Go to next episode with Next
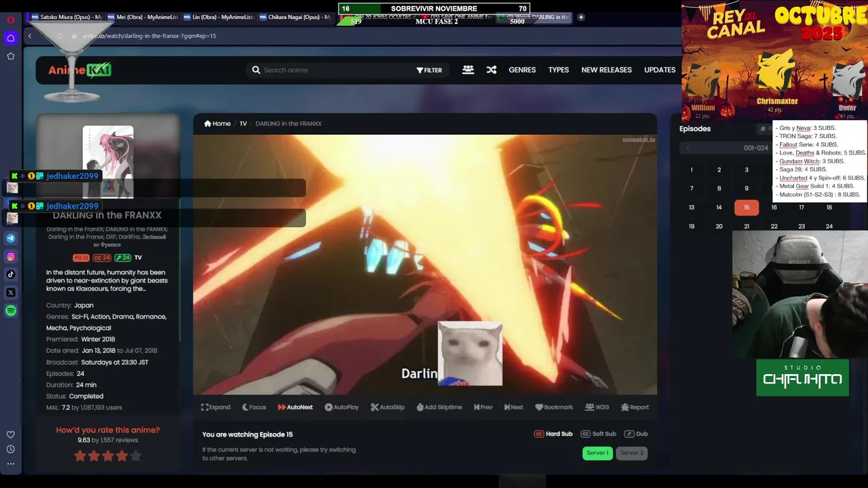The height and width of the screenshot is (488, 868). (514, 407)
